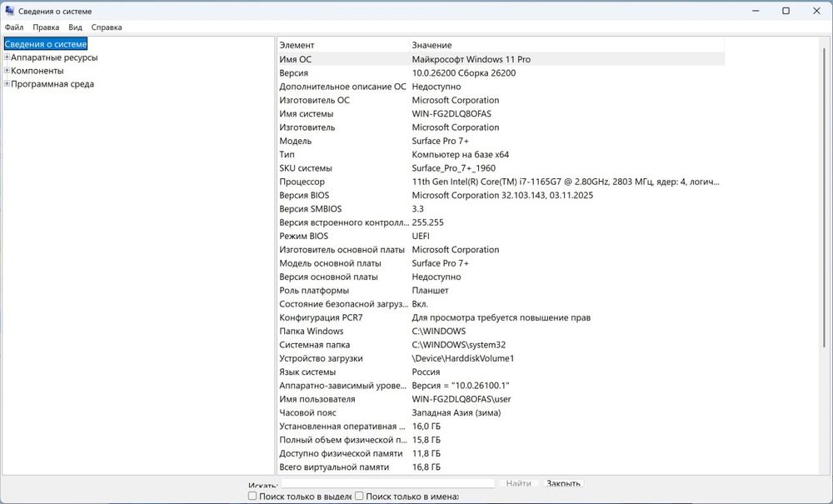Select the Версия row with 10.0.26200

point(501,73)
